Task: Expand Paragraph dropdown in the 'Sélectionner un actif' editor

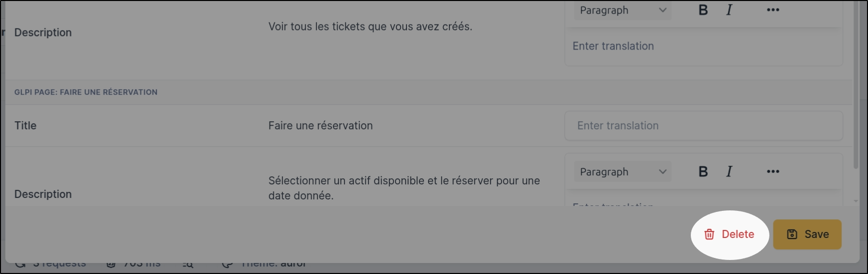Action: 622,172
